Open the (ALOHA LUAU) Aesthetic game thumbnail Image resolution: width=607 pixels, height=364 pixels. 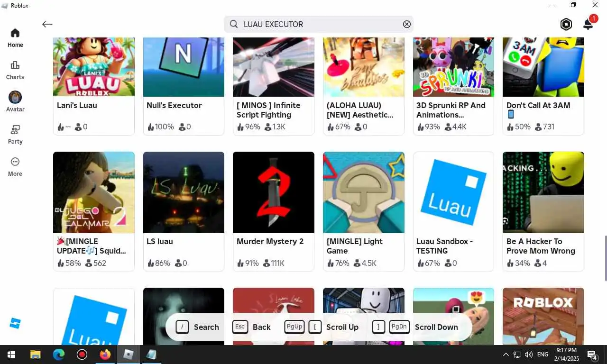point(364,67)
